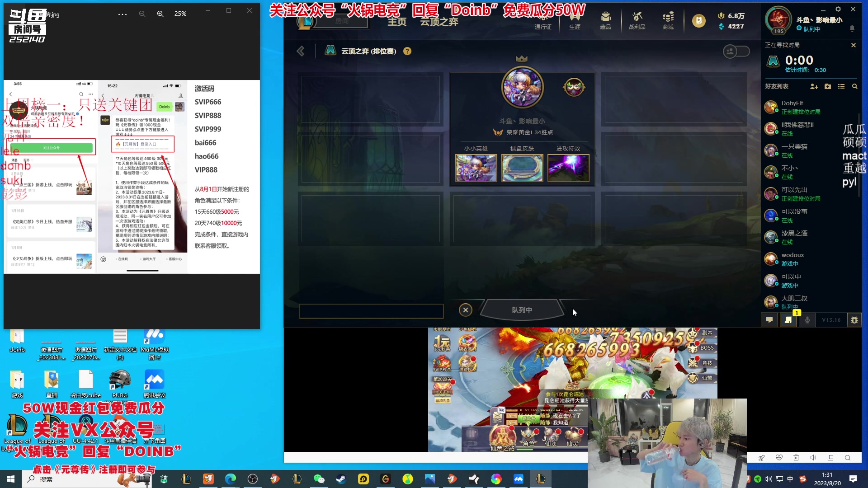Viewport: 868px width, 488px height.
Task: Select the 棋盘皮肤 arena skin thumbnail
Action: pyautogui.click(x=522, y=168)
